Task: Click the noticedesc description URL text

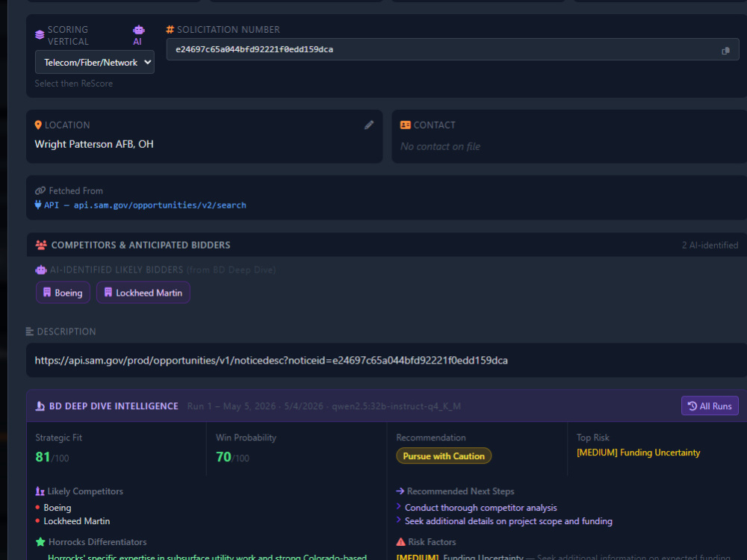Action: (x=271, y=361)
